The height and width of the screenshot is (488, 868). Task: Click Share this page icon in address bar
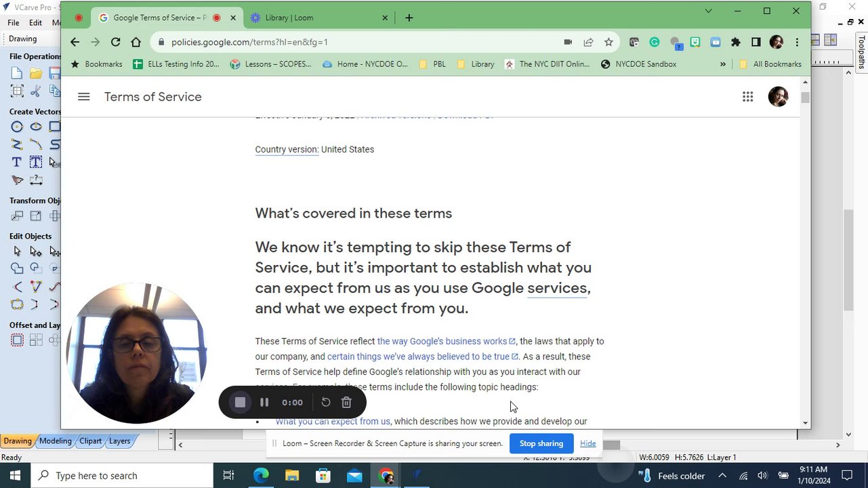tap(588, 42)
